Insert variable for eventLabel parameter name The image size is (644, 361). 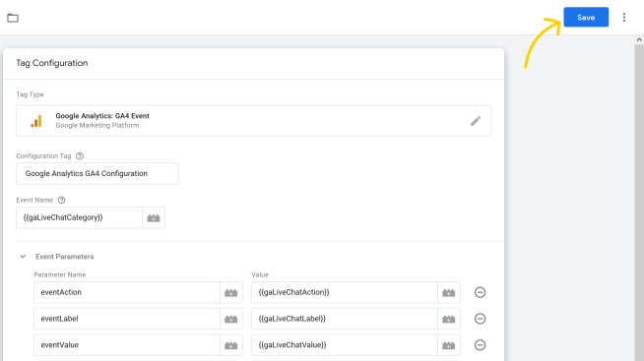pos(231,319)
